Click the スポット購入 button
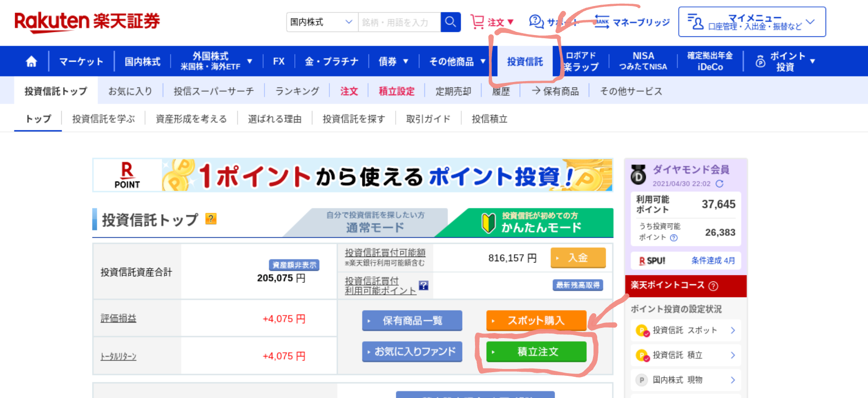868x398 pixels. pos(536,321)
